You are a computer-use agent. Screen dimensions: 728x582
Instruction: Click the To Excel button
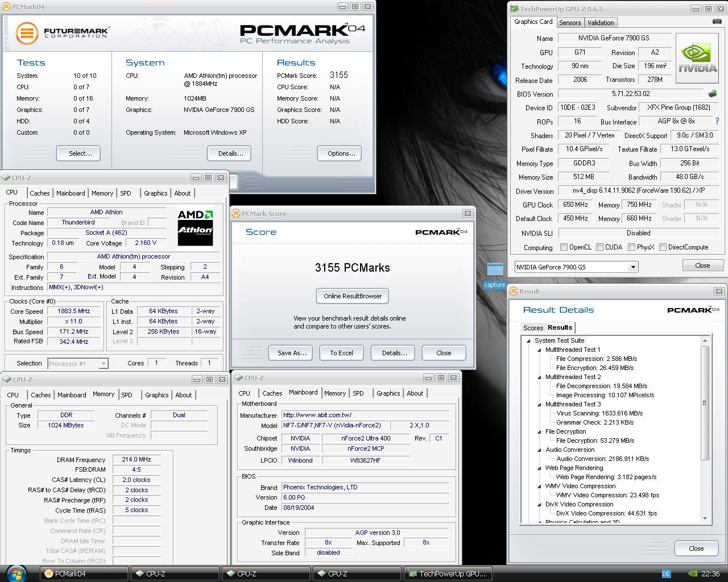point(341,353)
